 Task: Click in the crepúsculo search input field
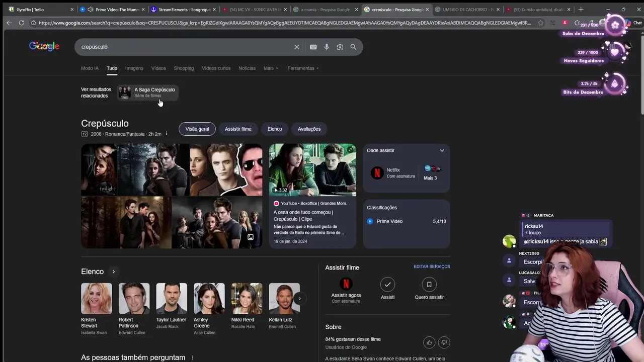click(186, 47)
